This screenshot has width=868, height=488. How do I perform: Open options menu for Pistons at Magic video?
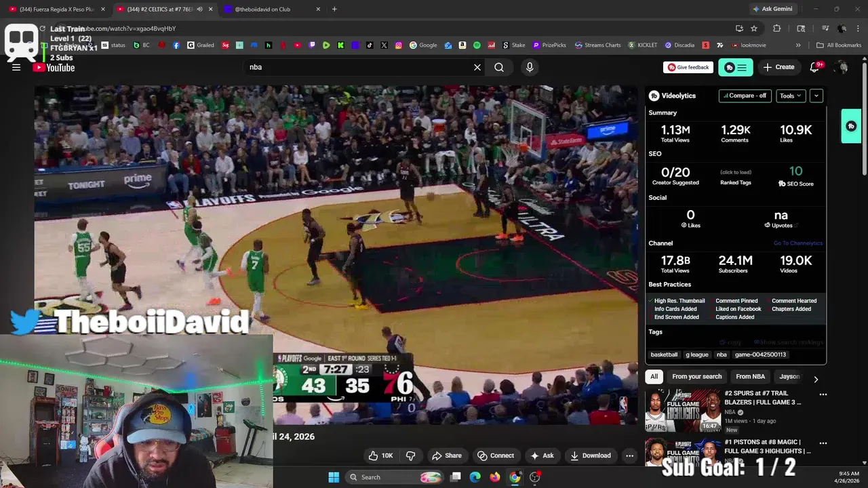click(x=823, y=443)
